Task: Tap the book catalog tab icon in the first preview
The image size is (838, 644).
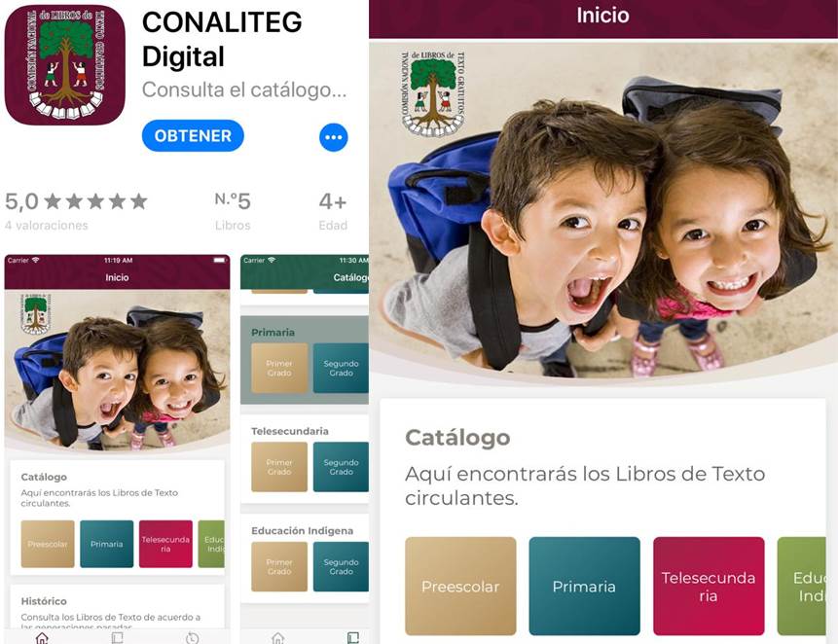Action: coord(117,637)
